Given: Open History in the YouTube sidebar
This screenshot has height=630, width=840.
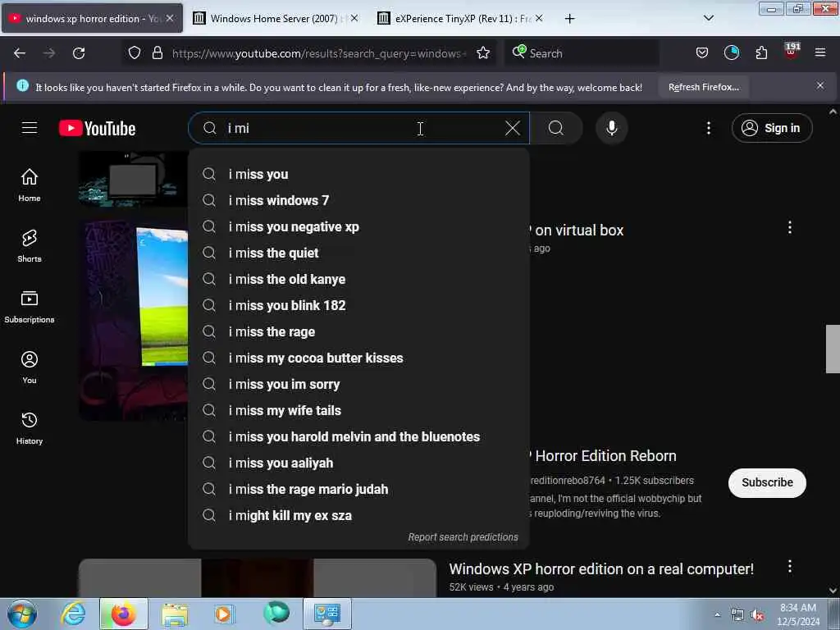Looking at the screenshot, I should (x=30, y=428).
